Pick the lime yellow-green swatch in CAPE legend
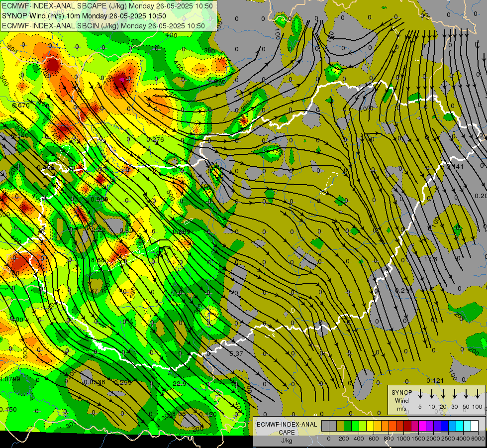This screenshot has height=448, width=487. (x=363, y=426)
